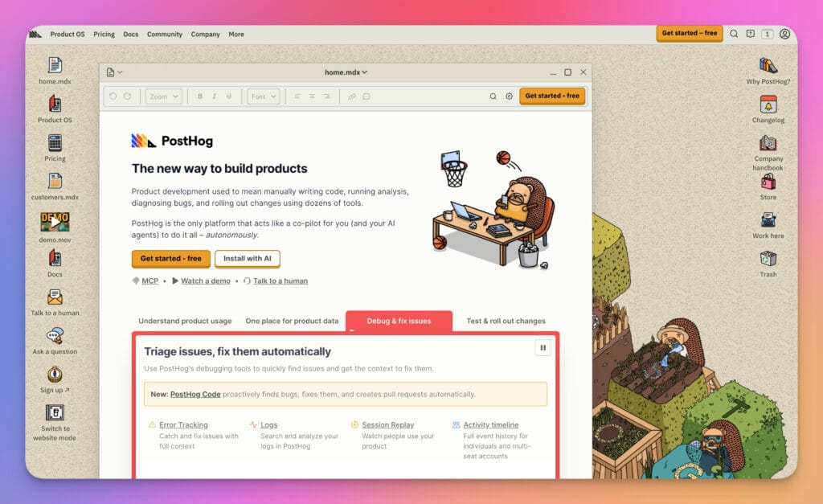Open the Product OS desktop icon
The height and width of the screenshot is (504, 823).
(x=55, y=104)
